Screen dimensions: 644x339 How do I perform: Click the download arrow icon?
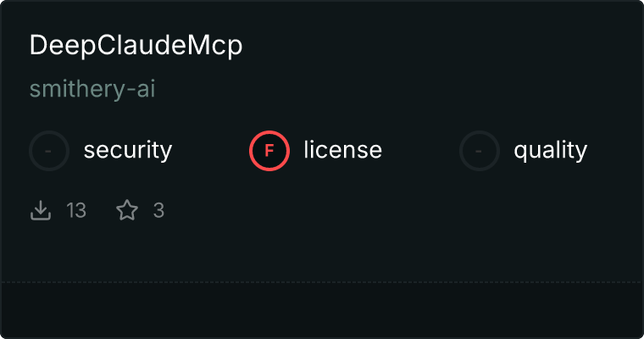tap(41, 210)
